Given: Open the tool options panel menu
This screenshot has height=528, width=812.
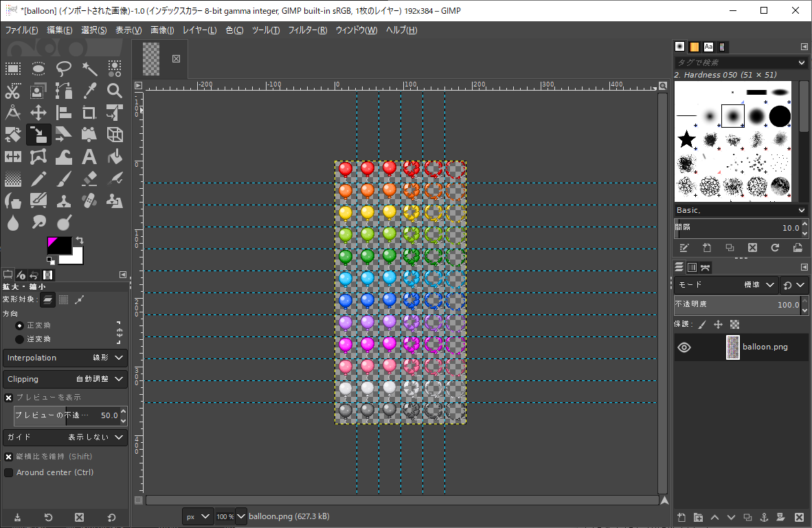Looking at the screenshot, I should tap(123, 275).
